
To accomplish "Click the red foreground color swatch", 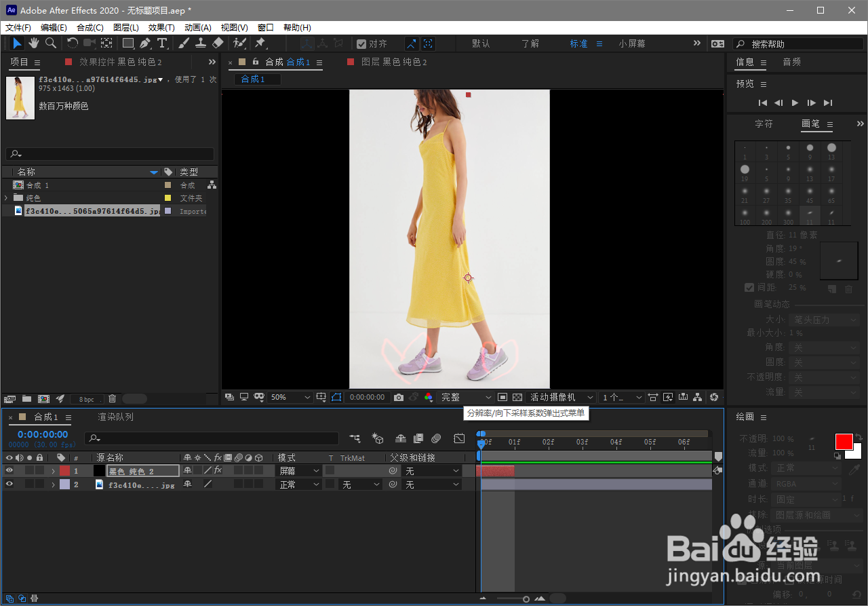I will [x=844, y=442].
